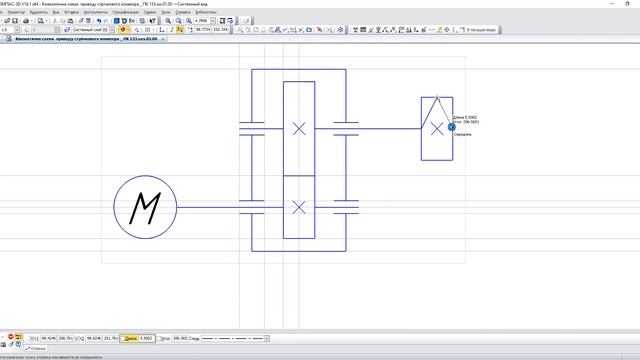Open the Стиль line style dropdown
Screen dimensions: 640x360
pos(267,338)
